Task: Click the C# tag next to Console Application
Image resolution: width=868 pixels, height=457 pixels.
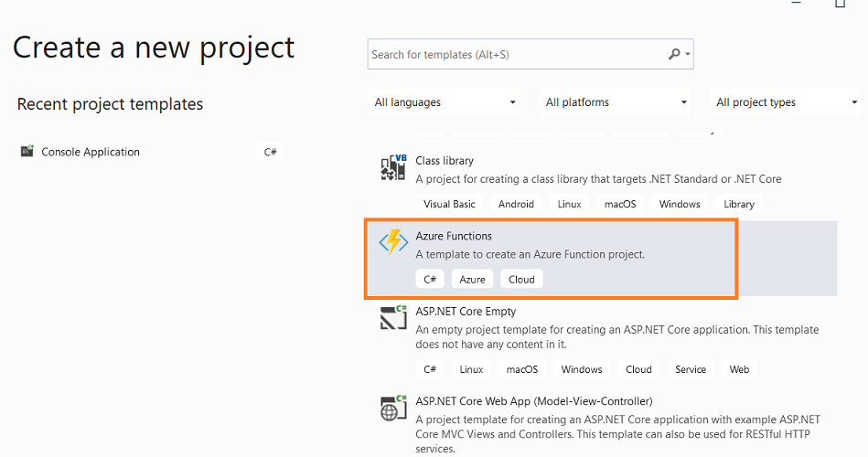Action: [x=270, y=152]
